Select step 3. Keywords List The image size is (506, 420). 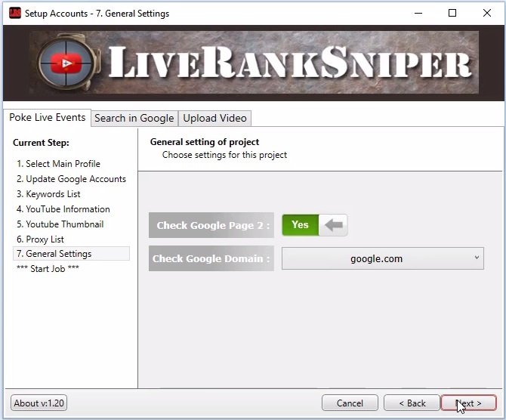click(x=48, y=194)
